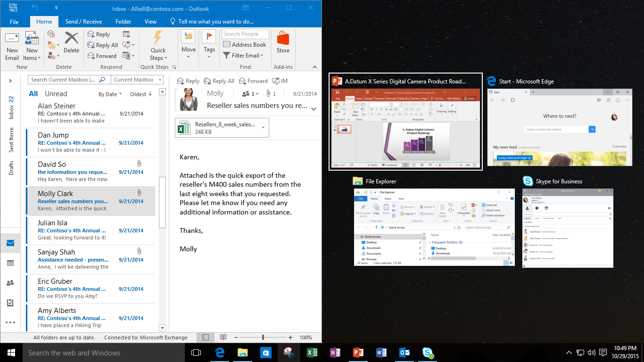
Task: Open the New Items dropdown
Action: [32, 46]
